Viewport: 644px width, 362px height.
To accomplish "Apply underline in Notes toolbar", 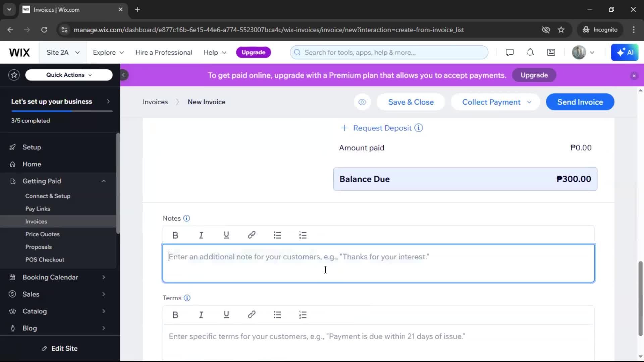I will point(226,235).
